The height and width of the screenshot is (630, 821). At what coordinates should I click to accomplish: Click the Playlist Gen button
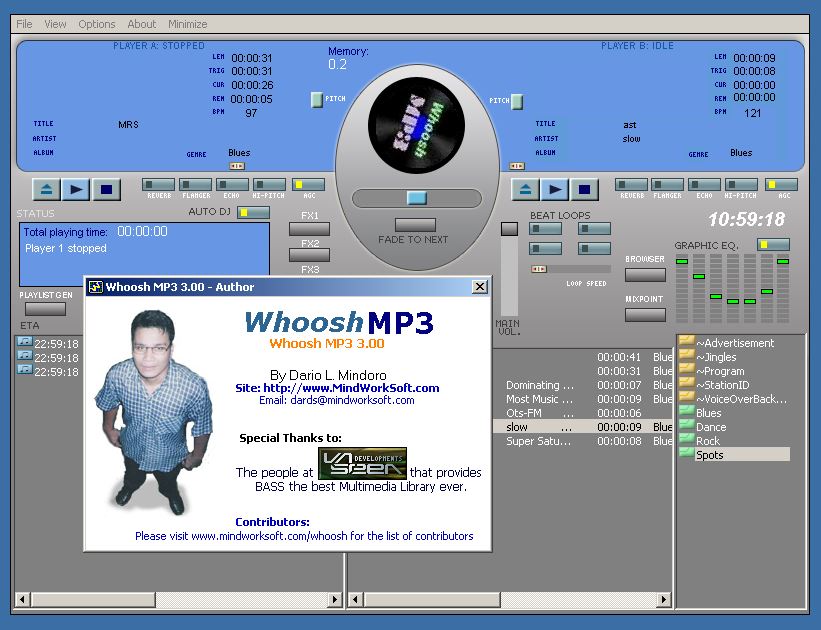pos(46,309)
